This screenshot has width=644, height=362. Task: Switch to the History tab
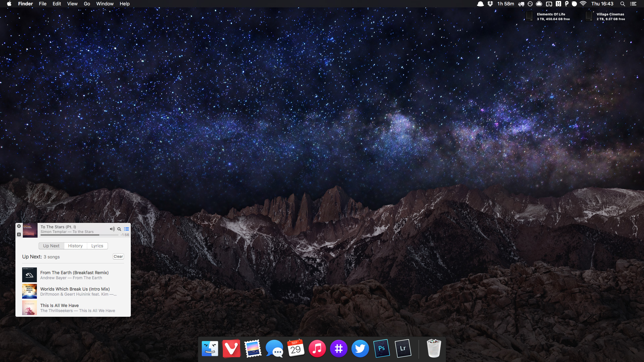(x=75, y=246)
